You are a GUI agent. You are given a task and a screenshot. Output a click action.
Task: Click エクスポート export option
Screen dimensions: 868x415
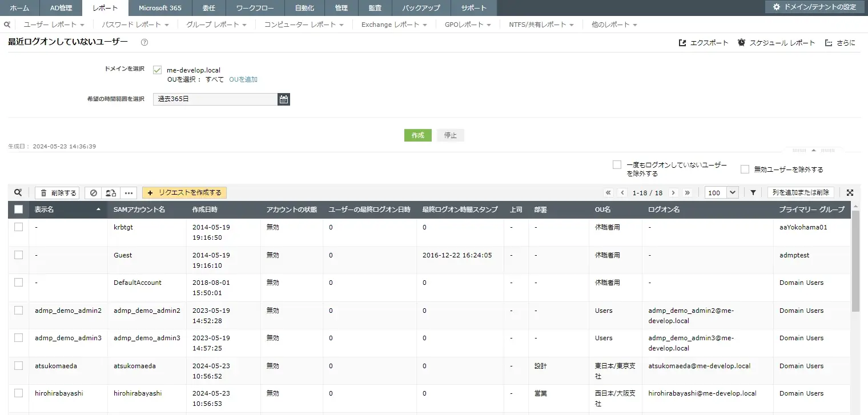[x=704, y=43]
